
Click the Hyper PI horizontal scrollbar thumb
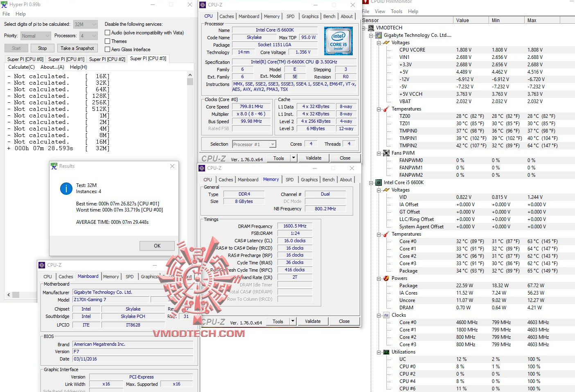[x=16, y=295]
